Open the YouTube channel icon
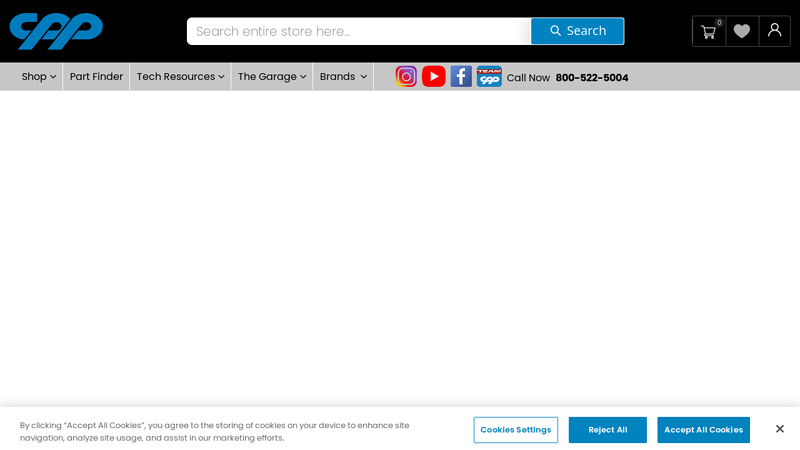This screenshot has width=800, height=450. [433, 77]
